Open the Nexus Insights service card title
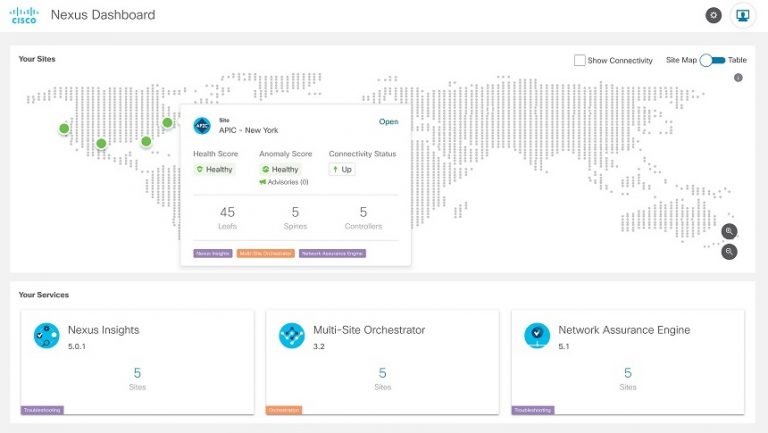This screenshot has width=768, height=433. (103, 330)
